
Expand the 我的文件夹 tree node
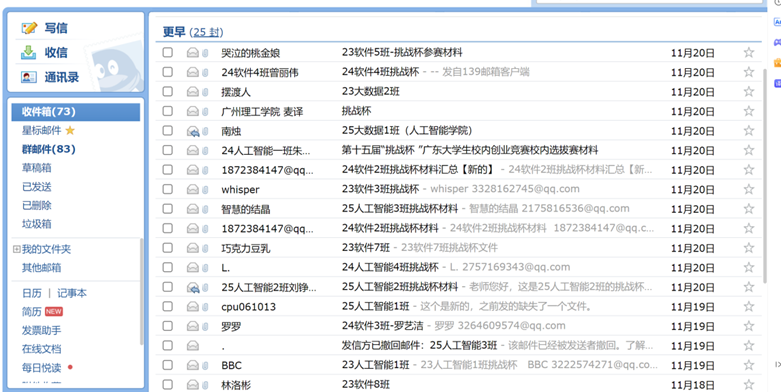pyautogui.click(x=16, y=250)
